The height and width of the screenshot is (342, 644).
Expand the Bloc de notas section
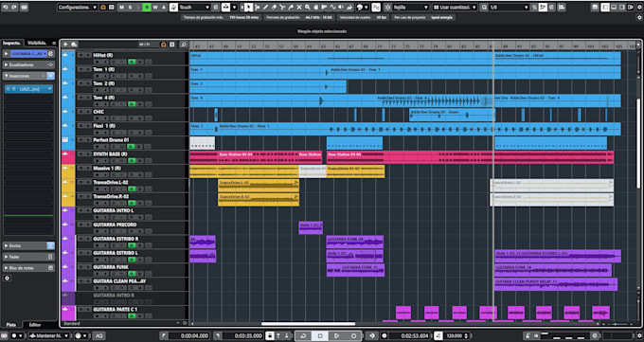tap(28, 267)
